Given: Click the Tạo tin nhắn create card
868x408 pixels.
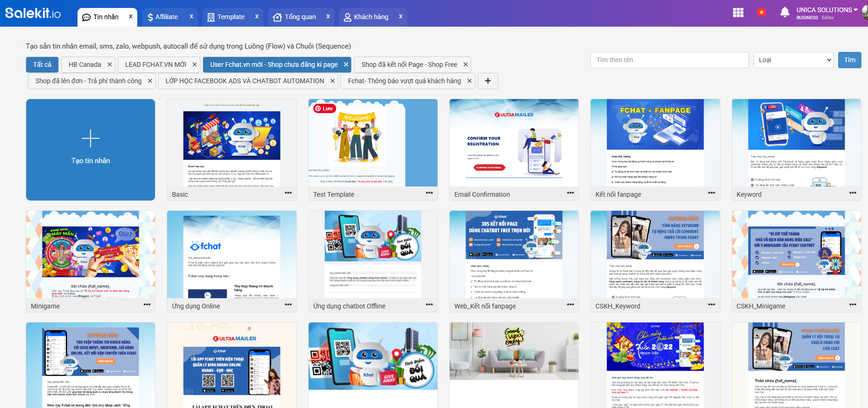Looking at the screenshot, I should pos(91,150).
